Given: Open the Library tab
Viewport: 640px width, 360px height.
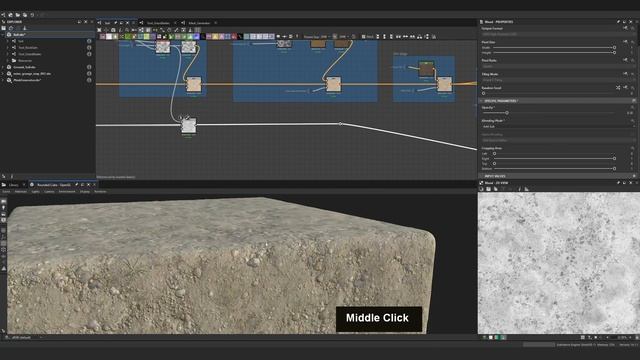Looking at the screenshot, I should 14,185.
